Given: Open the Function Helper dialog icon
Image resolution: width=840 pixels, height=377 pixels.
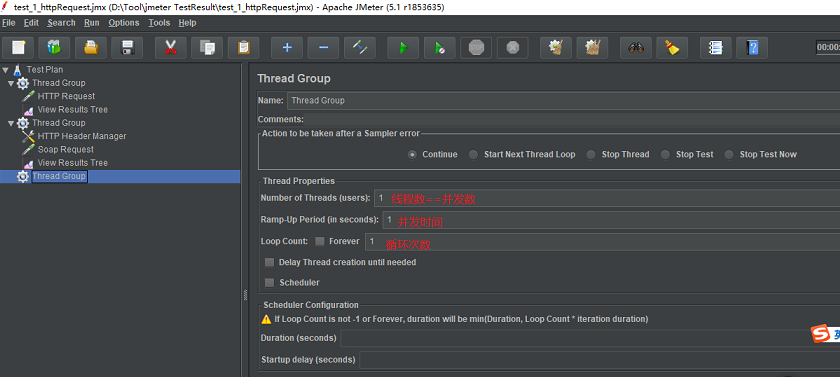Looking at the screenshot, I should click(716, 48).
